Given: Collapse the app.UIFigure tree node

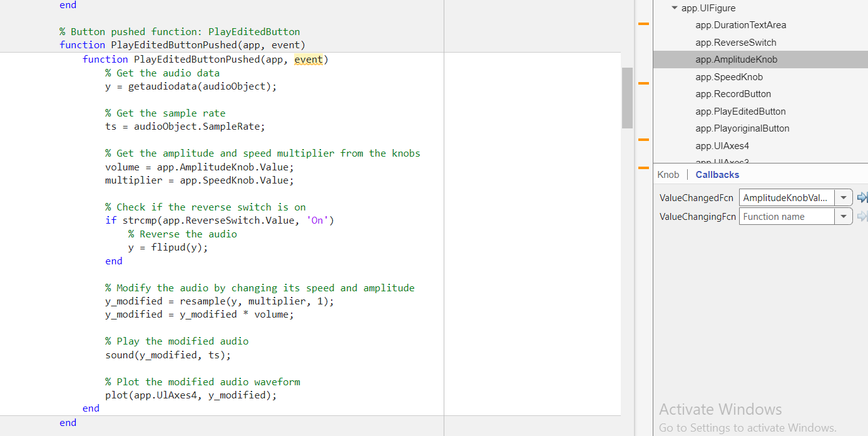Looking at the screenshot, I should [674, 8].
